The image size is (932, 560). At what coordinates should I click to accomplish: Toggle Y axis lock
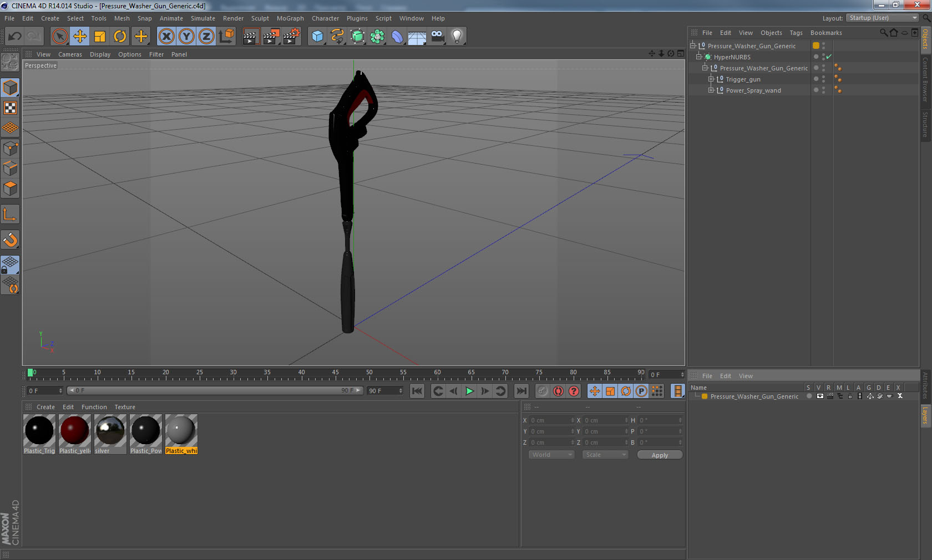tap(186, 37)
